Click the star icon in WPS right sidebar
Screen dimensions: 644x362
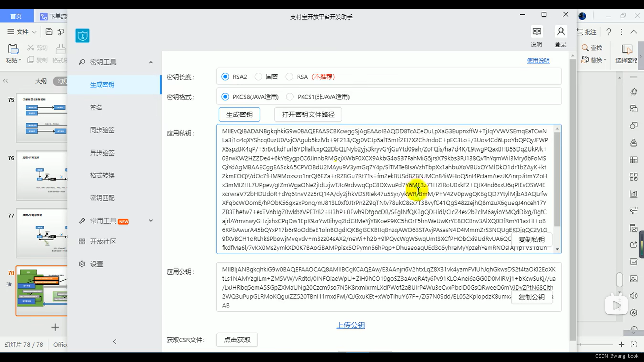633,92
